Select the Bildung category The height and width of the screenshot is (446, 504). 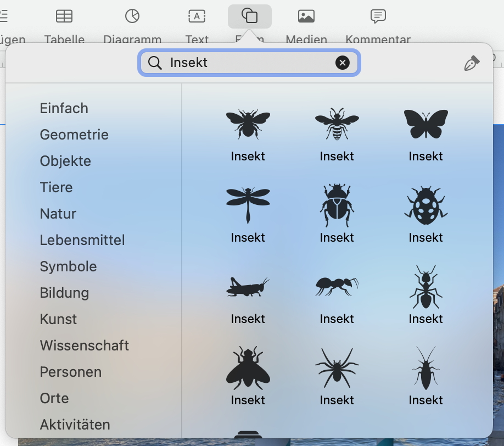click(x=64, y=293)
